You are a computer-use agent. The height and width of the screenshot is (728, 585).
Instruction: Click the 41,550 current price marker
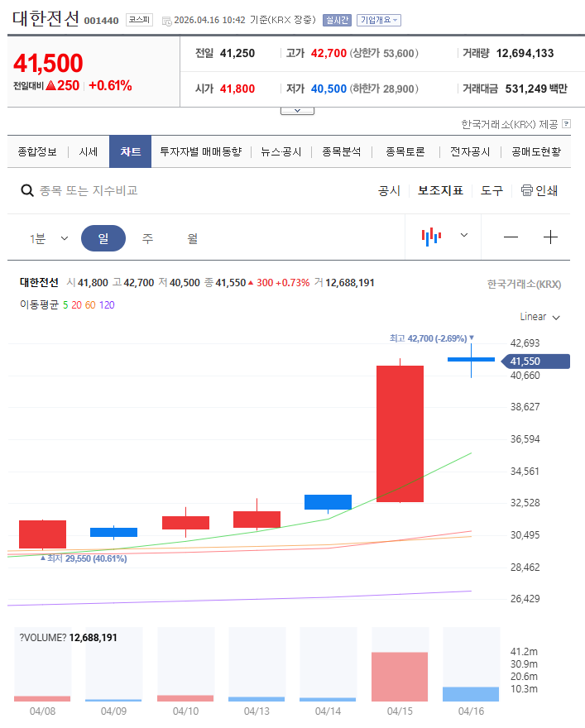coord(535,362)
